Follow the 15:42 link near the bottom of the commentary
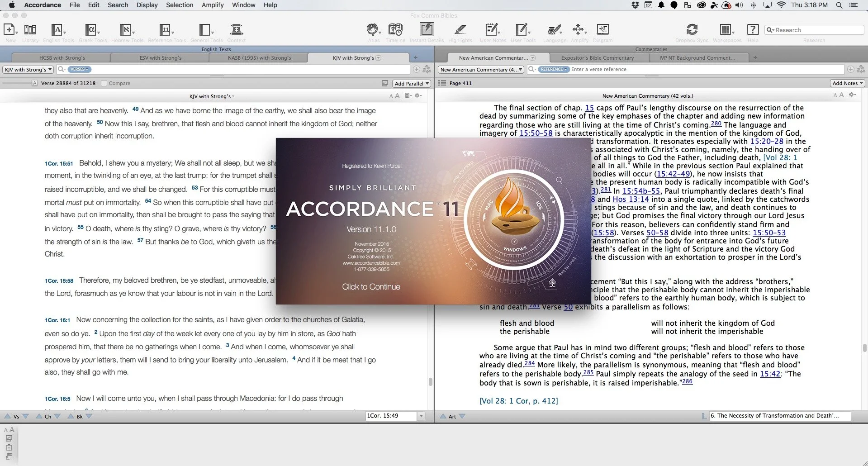 770,374
